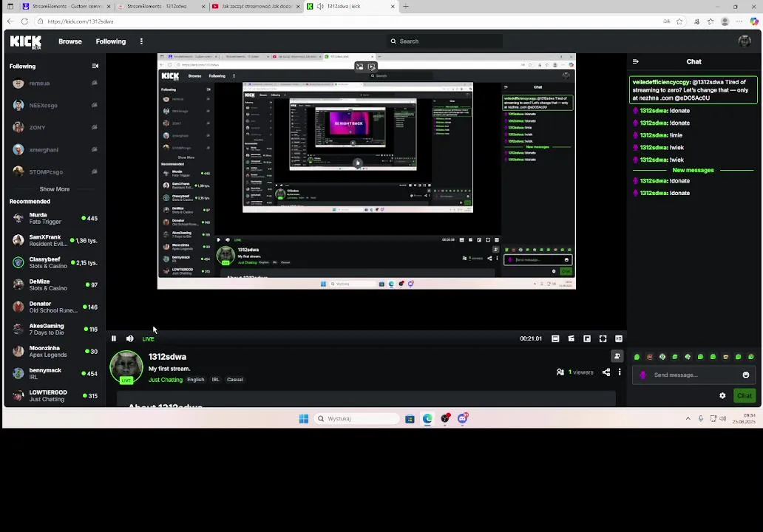Open Murda recommended channel
Viewport: 763px width, 532px height.
click(x=53, y=219)
